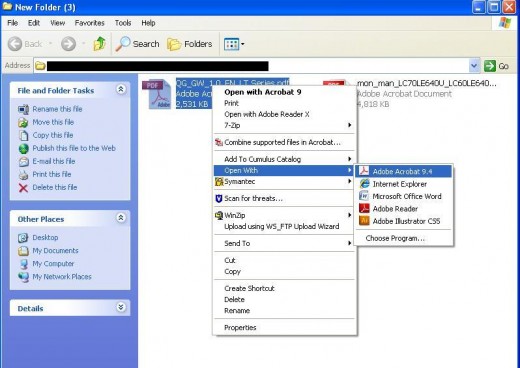The image size is (520, 368).
Task: Select Scan for threats... entry
Action: (253, 198)
